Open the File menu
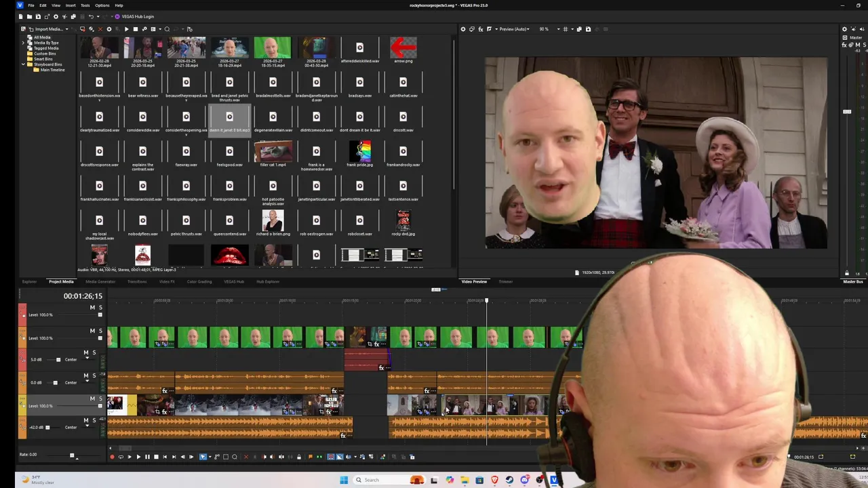 tap(31, 5)
